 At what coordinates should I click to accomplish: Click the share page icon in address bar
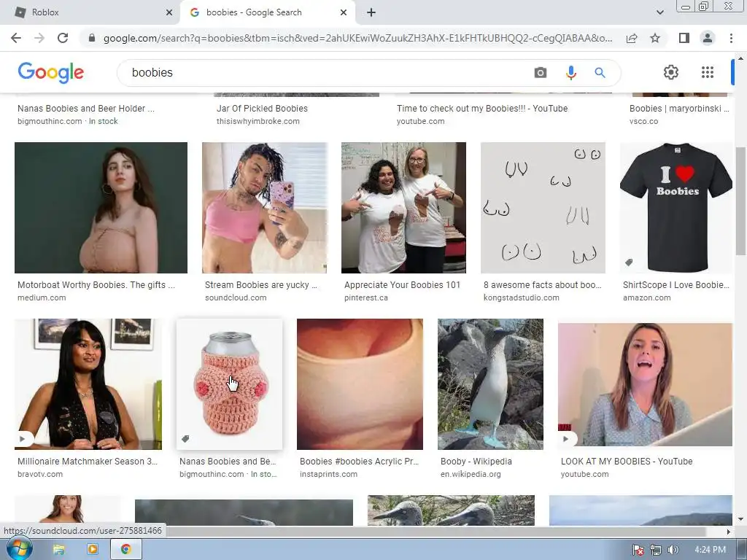click(632, 38)
